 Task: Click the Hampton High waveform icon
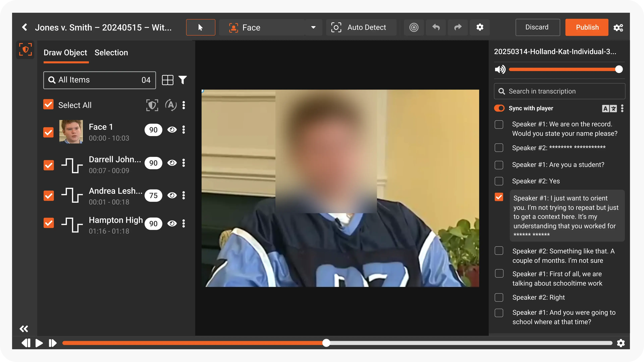[72, 225]
